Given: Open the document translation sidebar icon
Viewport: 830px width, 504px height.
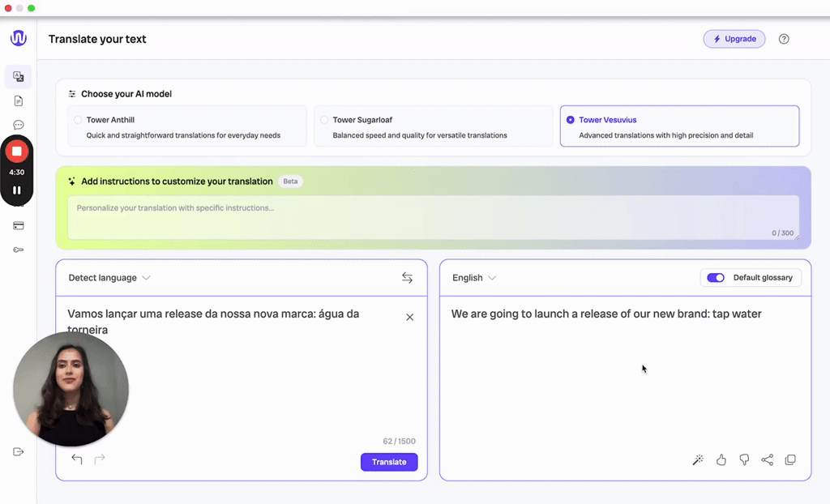Looking at the screenshot, I should [18, 101].
